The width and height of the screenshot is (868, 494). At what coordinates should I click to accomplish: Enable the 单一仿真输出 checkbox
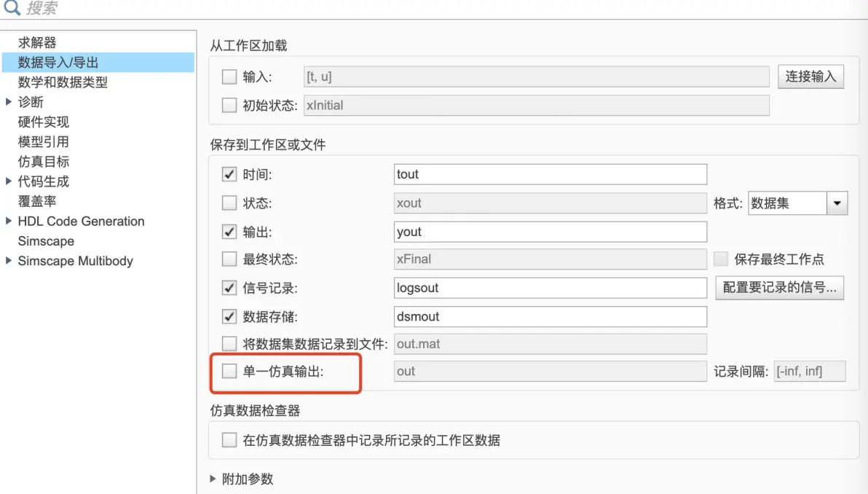(x=229, y=371)
